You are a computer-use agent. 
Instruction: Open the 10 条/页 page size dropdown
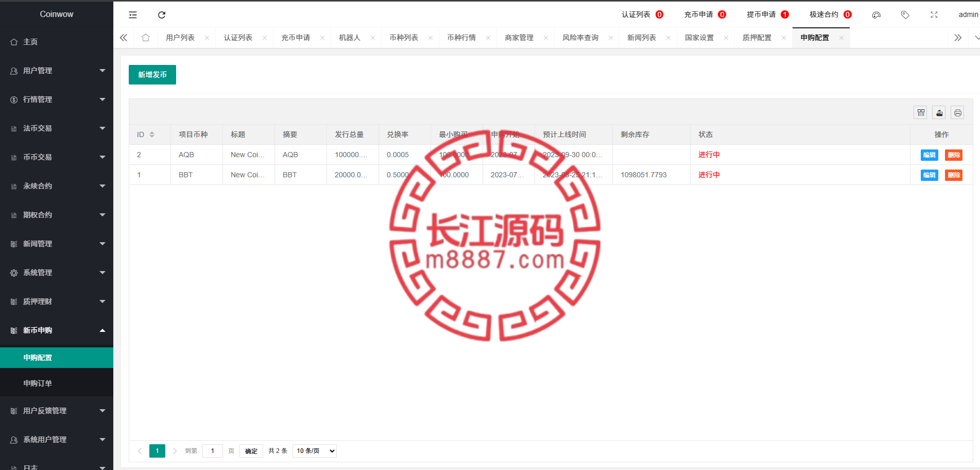(x=315, y=451)
